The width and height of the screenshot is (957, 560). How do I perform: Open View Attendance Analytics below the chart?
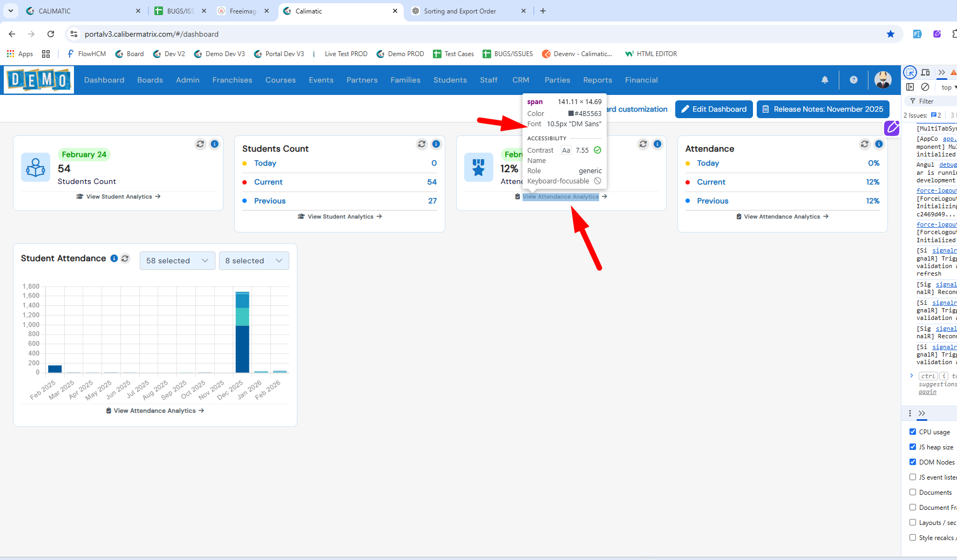155,411
